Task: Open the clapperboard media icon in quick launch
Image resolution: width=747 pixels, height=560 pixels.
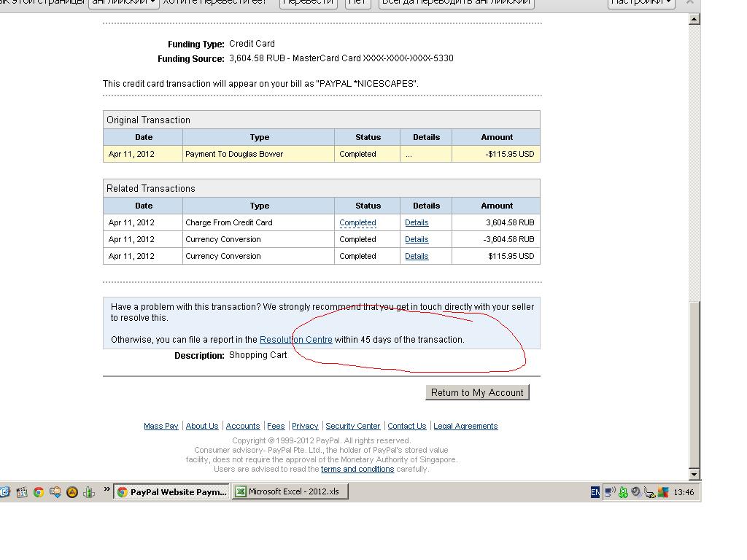Action: tap(22, 492)
